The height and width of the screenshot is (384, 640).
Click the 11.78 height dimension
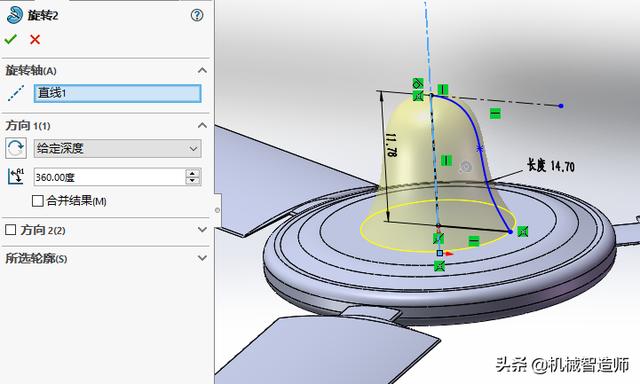point(391,145)
